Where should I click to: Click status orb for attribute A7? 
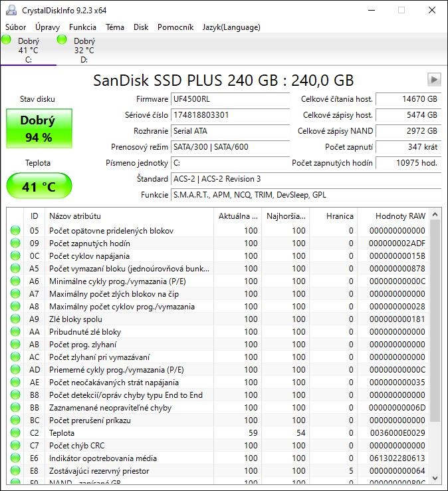[x=15, y=293]
